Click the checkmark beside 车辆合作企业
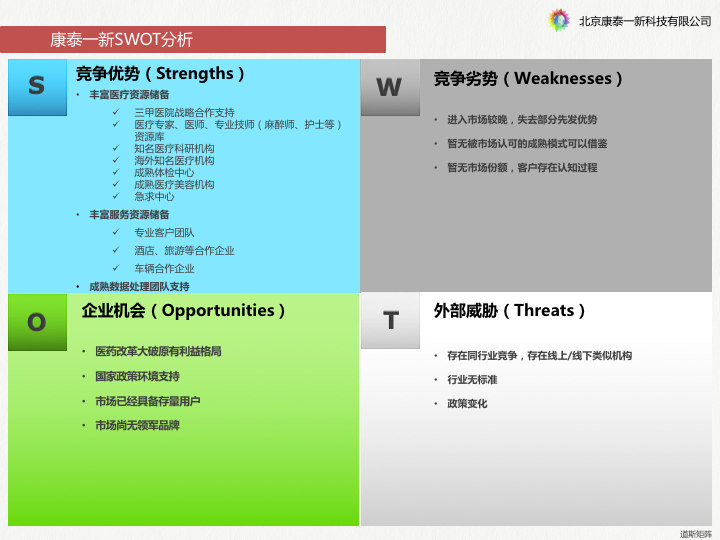Image resolution: width=720 pixels, height=540 pixels. (x=116, y=269)
